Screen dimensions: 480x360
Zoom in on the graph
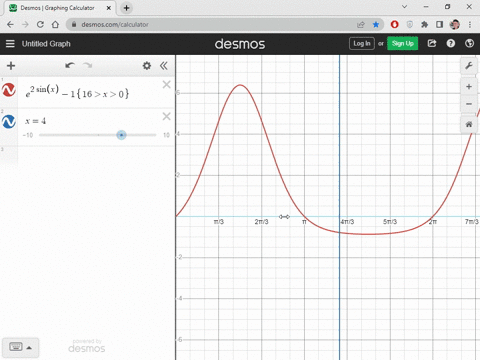(469, 87)
